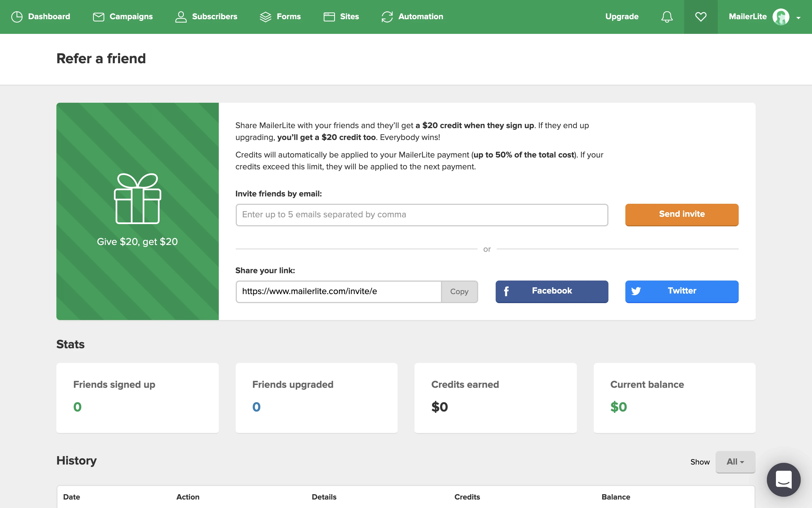Viewport: 812px width, 508px height.
Task: Click the Forms layers icon
Action: 265,17
